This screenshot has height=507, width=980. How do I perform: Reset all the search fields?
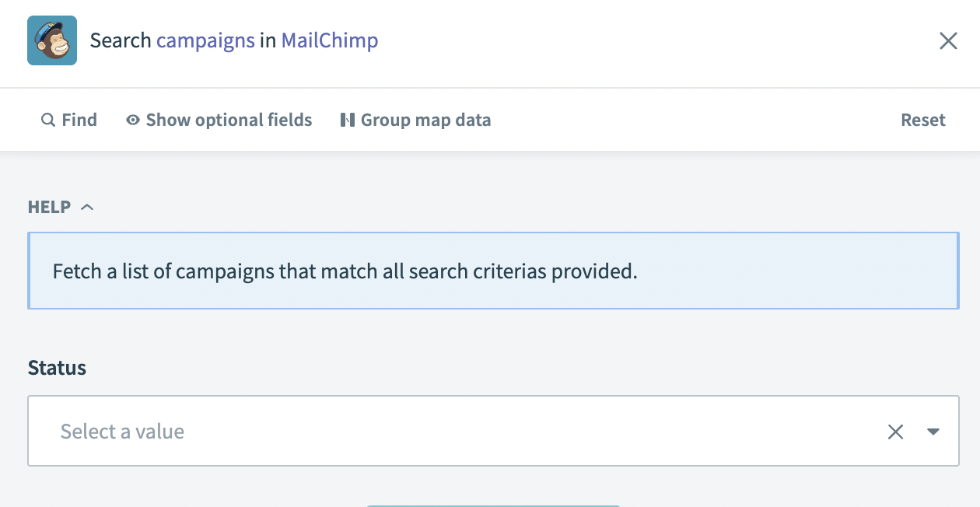(x=922, y=119)
